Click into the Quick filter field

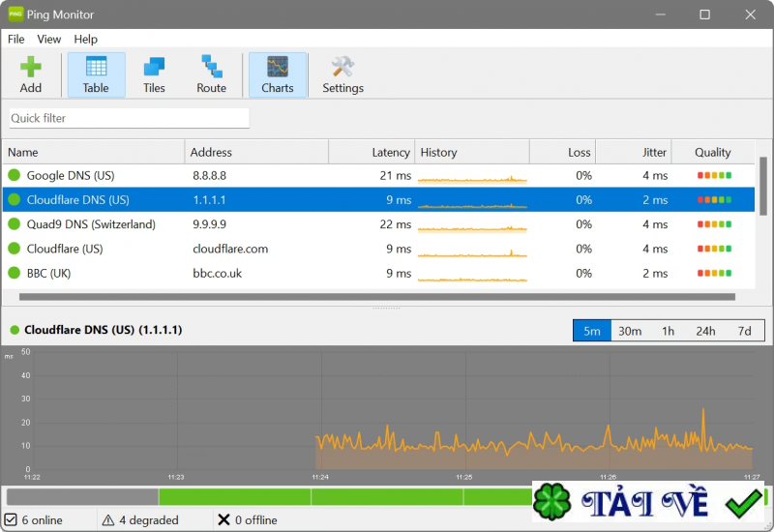click(129, 118)
